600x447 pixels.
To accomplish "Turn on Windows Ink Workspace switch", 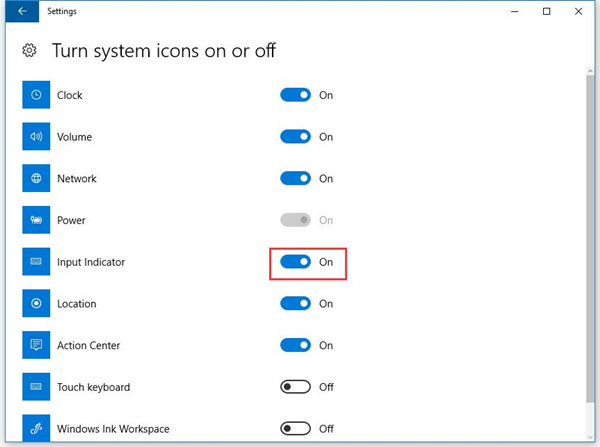I will click(295, 429).
